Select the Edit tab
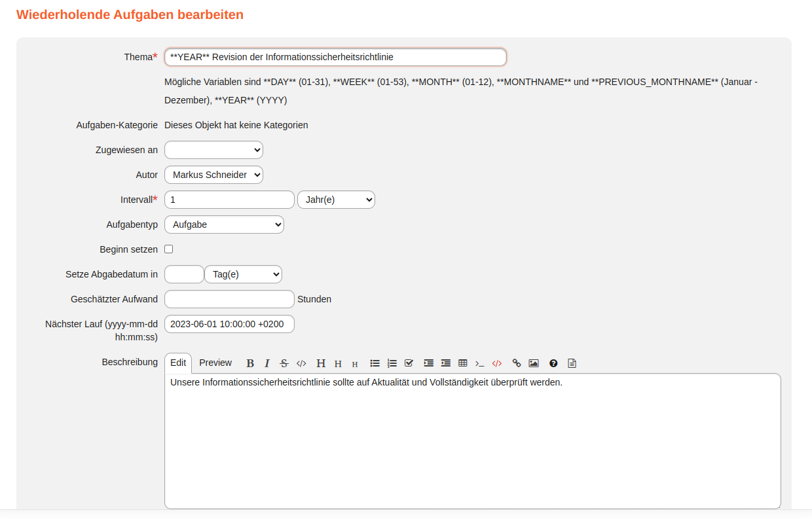 click(178, 363)
